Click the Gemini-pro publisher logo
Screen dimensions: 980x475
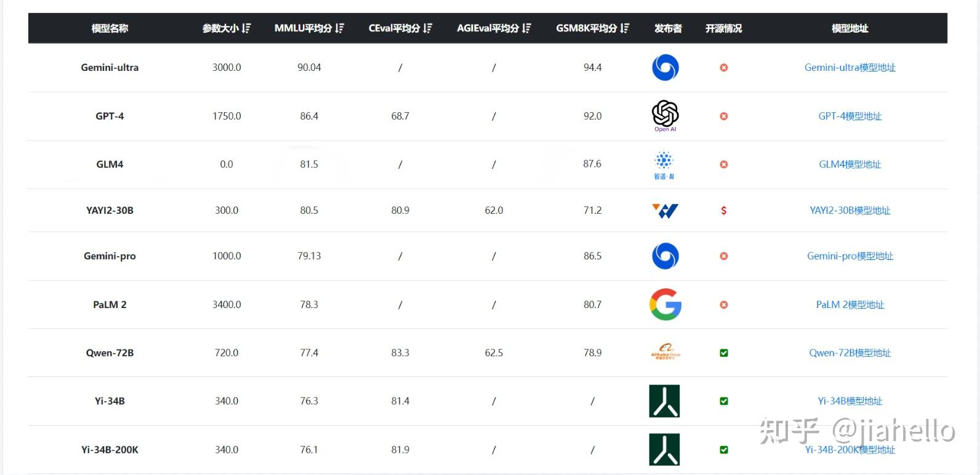click(665, 256)
